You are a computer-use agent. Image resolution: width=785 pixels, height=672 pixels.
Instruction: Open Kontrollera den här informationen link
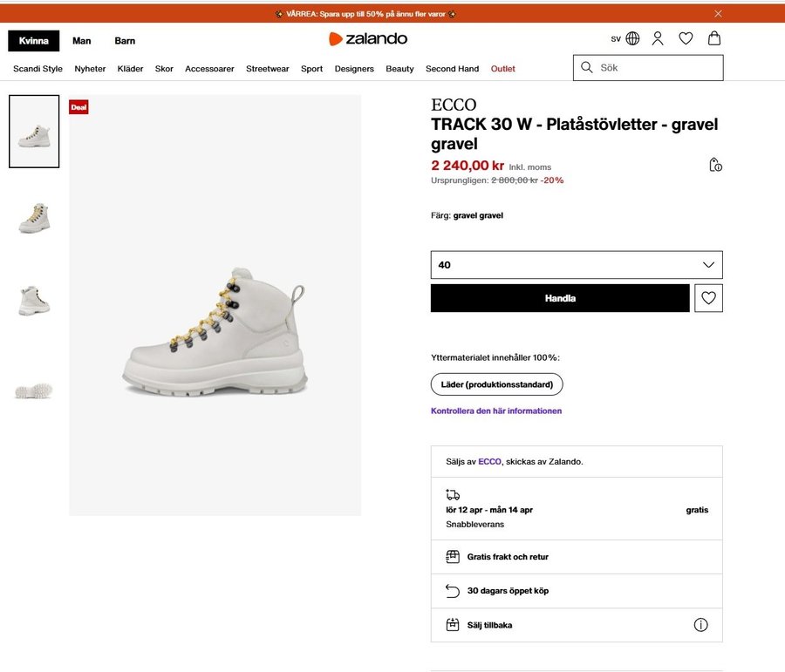point(496,411)
